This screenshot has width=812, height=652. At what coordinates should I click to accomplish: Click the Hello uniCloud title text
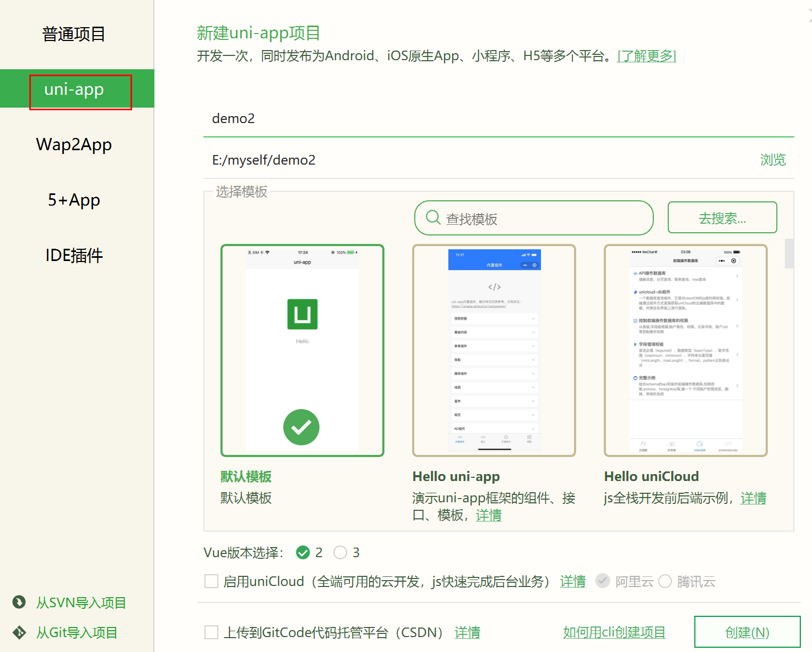coord(652,477)
